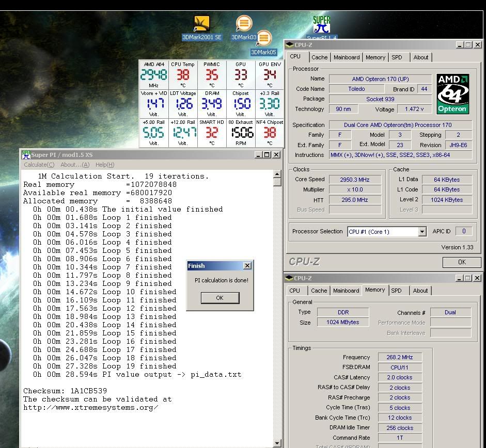This screenshot has height=448, width=486.
Task: Switch to Mainboard tab in upper CPU-Z
Action: click(x=346, y=57)
